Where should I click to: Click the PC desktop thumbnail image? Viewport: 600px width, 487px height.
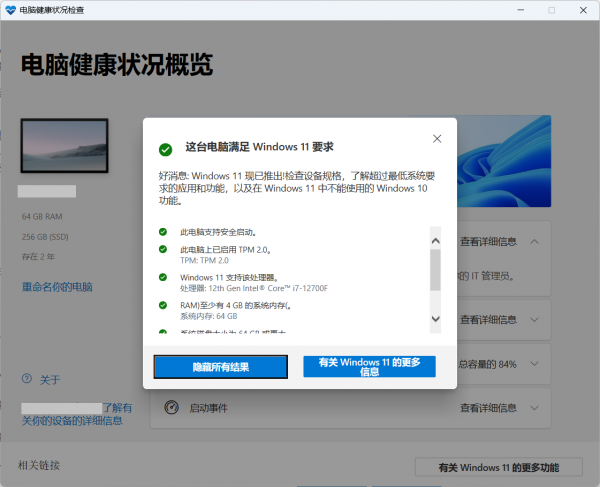[65, 146]
